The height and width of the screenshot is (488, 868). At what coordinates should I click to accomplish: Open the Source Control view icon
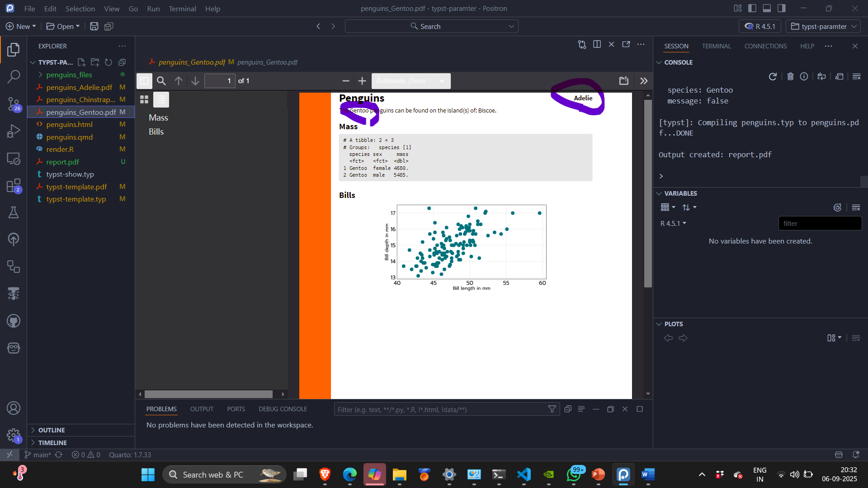coord(14,104)
